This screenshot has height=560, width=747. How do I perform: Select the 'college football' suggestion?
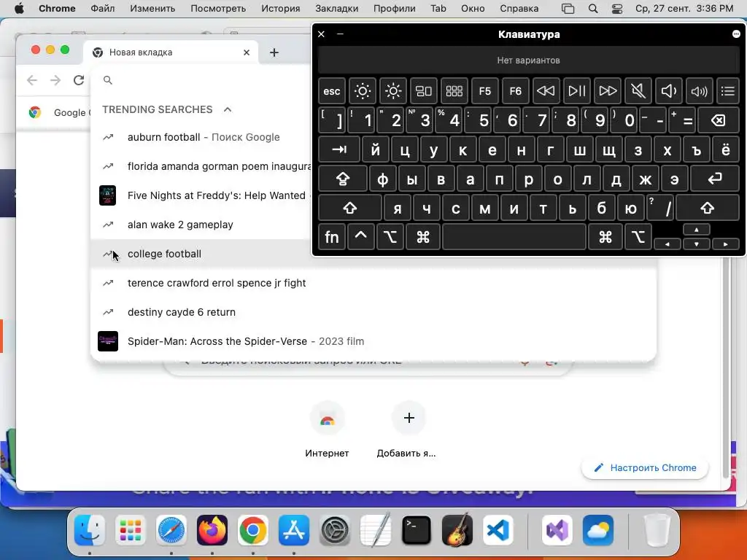pos(200,253)
